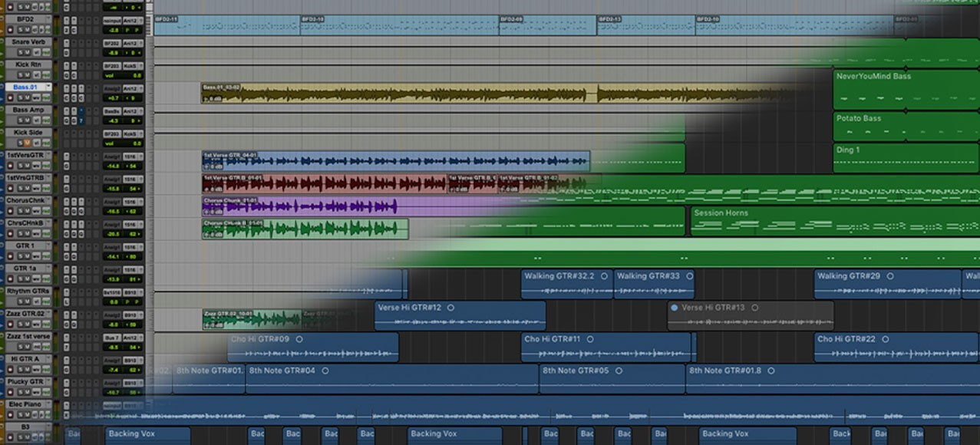Open Zazz 1st verse Bus 7 input selector
The height and width of the screenshot is (445, 980).
tap(112, 337)
